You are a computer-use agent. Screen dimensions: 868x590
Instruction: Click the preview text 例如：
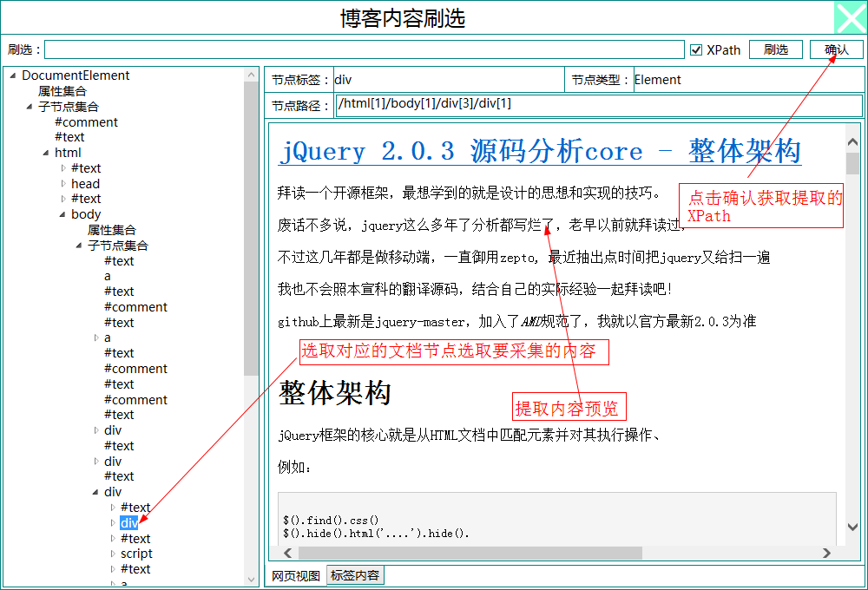(294, 467)
